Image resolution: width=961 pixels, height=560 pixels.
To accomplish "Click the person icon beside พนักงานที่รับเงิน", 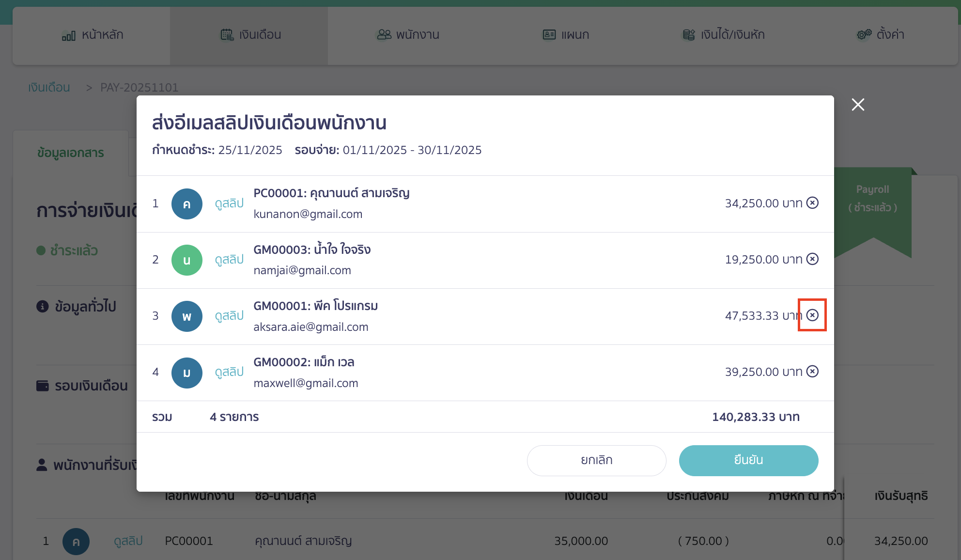I will 42,464.
